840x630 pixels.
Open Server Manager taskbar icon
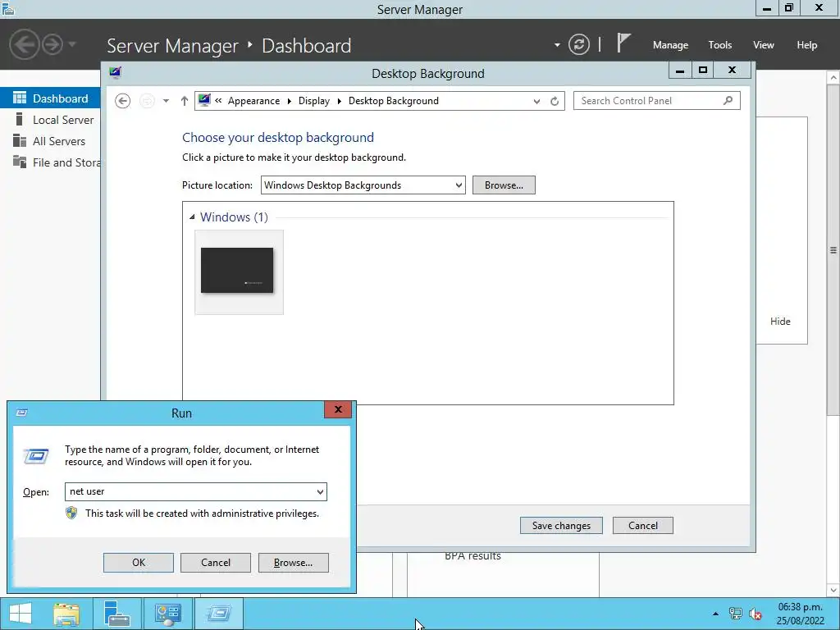click(116, 614)
